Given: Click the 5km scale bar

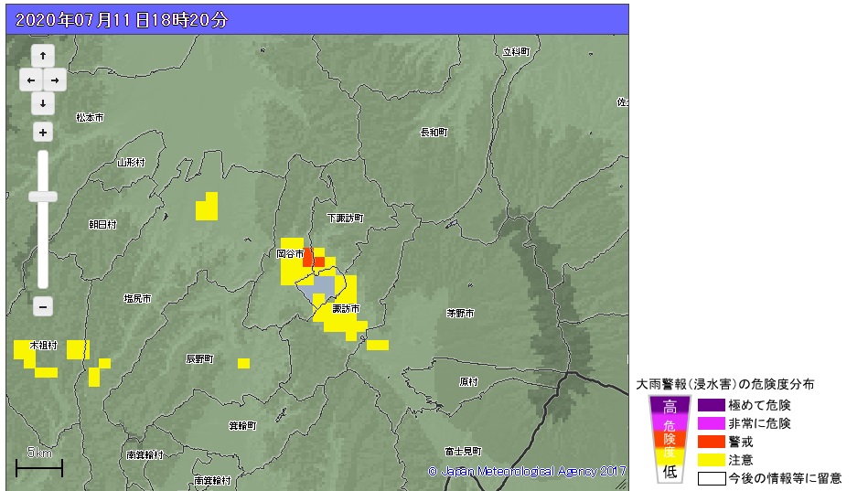Looking at the screenshot, I should click(39, 467).
